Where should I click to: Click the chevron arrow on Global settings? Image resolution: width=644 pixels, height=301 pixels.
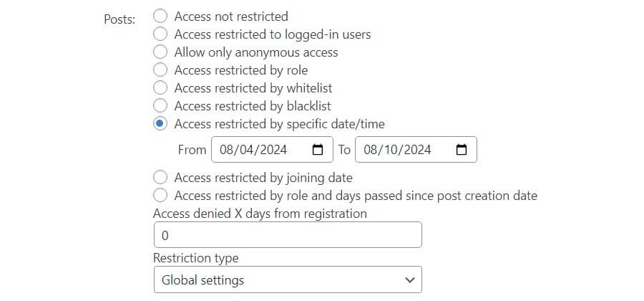pos(409,279)
